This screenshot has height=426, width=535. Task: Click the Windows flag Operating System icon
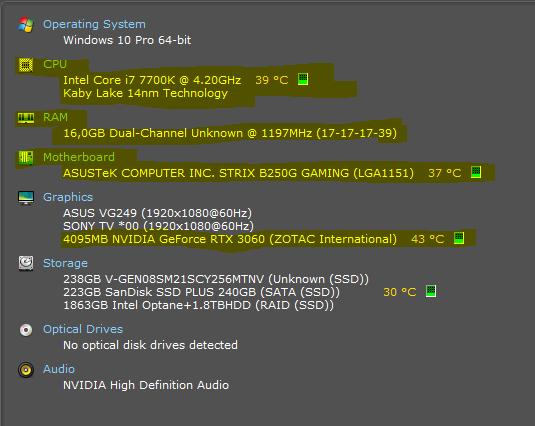click(x=26, y=25)
